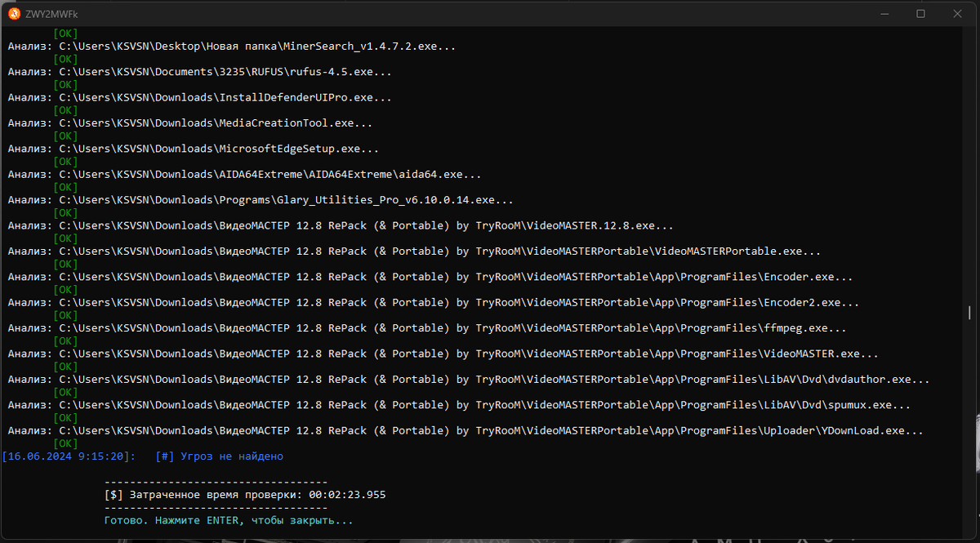
Task: Click the ZWY2MWFk window title text
Action: point(52,13)
